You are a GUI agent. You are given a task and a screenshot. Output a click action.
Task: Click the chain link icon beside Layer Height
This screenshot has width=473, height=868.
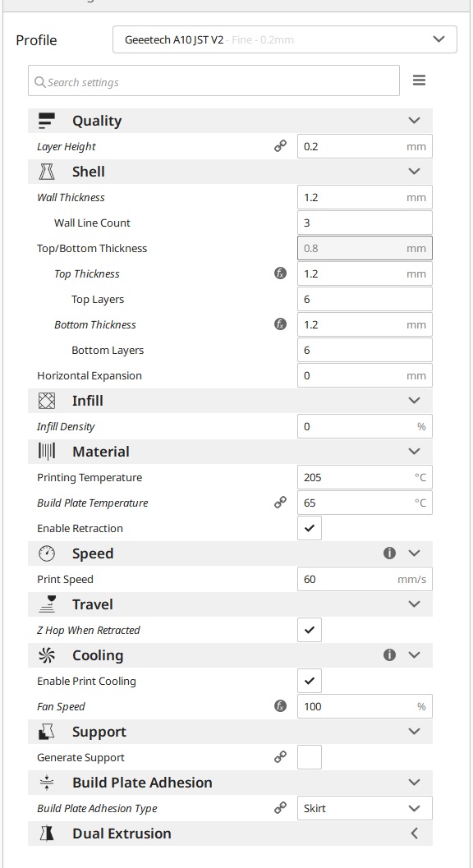point(280,146)
